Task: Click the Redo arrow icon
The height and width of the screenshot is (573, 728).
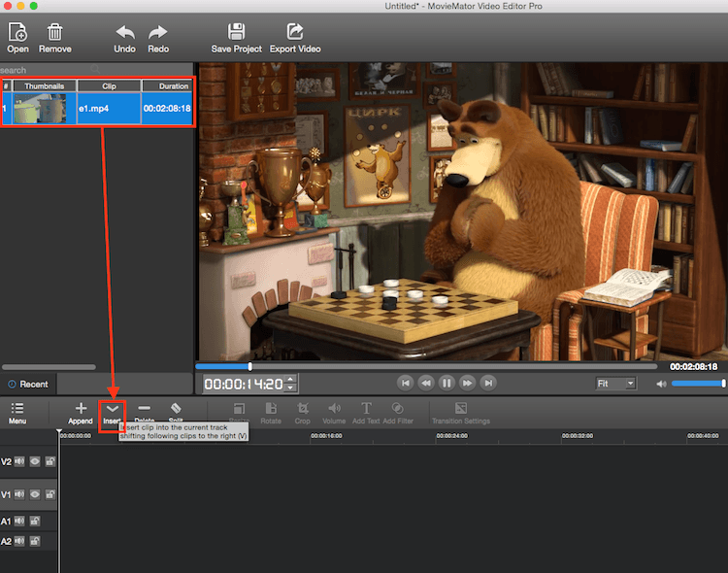Action: click(x=158, y=33)
